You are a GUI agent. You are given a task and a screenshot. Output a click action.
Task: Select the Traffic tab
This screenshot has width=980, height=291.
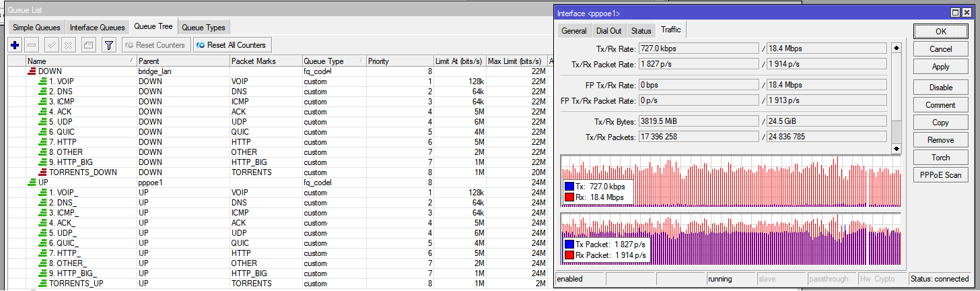pyautogui.click(x=671, y=30)
